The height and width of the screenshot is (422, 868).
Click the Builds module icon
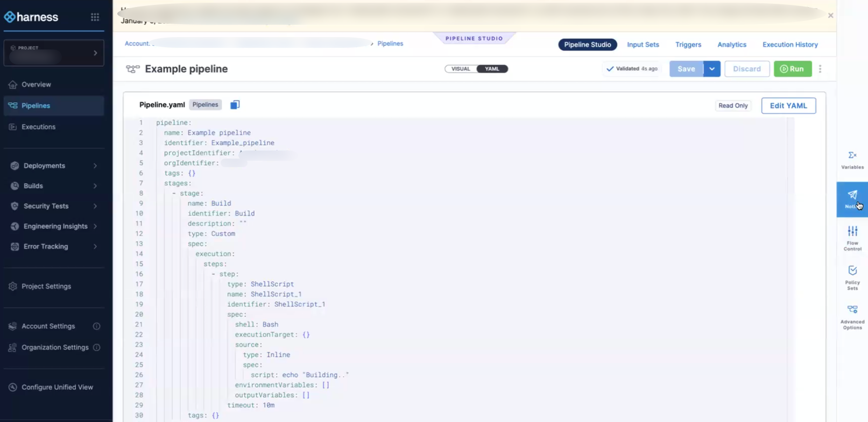tap(15, 186)
